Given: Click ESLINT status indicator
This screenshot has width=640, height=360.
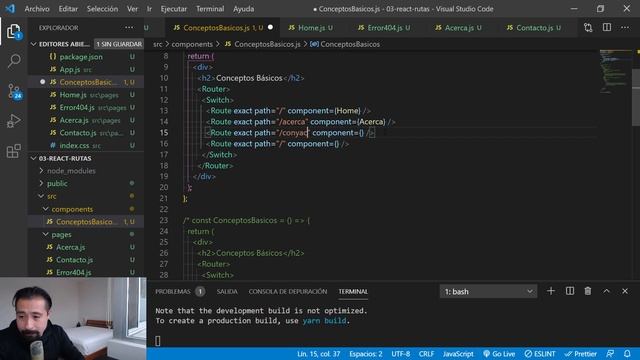Looking at the screenshot, I should (x=540, y=354).
